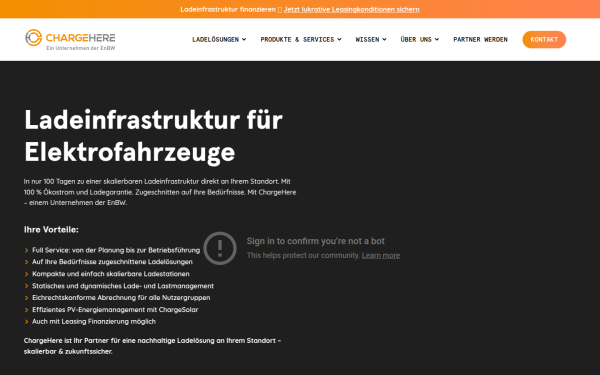Open the ChargeHere logo home link
The width and height of the screenshot is (600, 375).
70,39
